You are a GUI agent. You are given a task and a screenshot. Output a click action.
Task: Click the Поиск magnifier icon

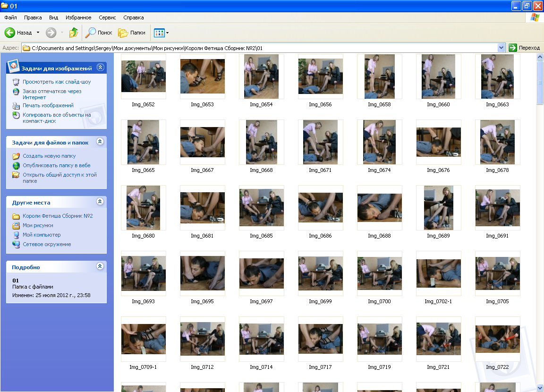coord(91,33)
